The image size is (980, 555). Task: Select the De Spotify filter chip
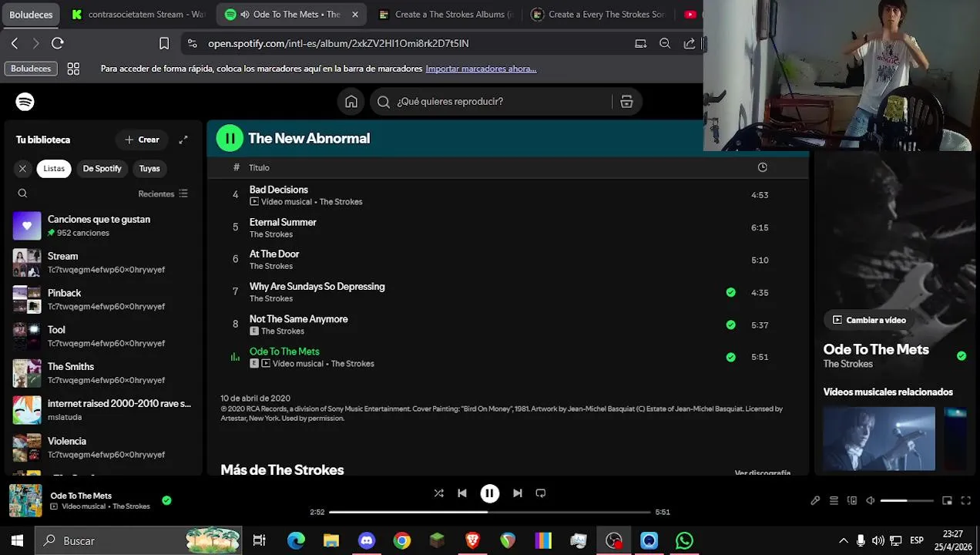point(102,168)
